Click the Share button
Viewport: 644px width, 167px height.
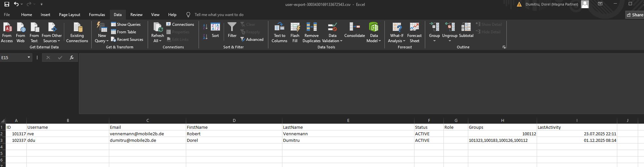tap(634, 15)
